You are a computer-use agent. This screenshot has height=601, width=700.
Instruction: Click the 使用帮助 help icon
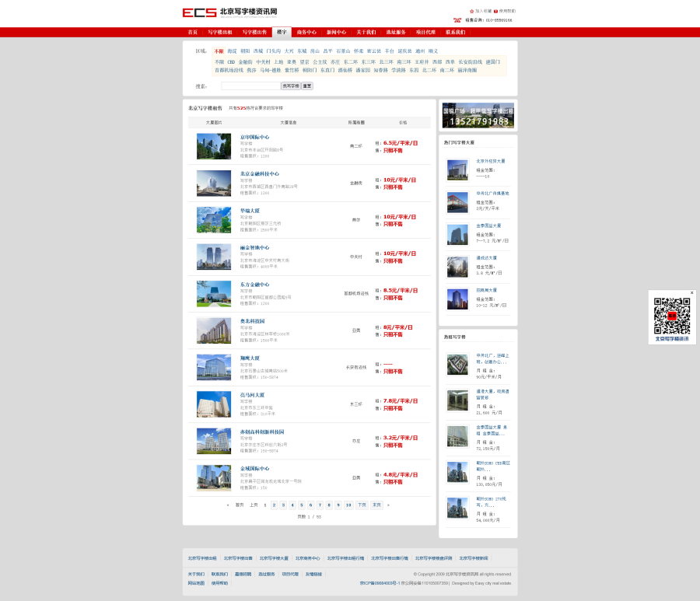[x=496, y=11]
